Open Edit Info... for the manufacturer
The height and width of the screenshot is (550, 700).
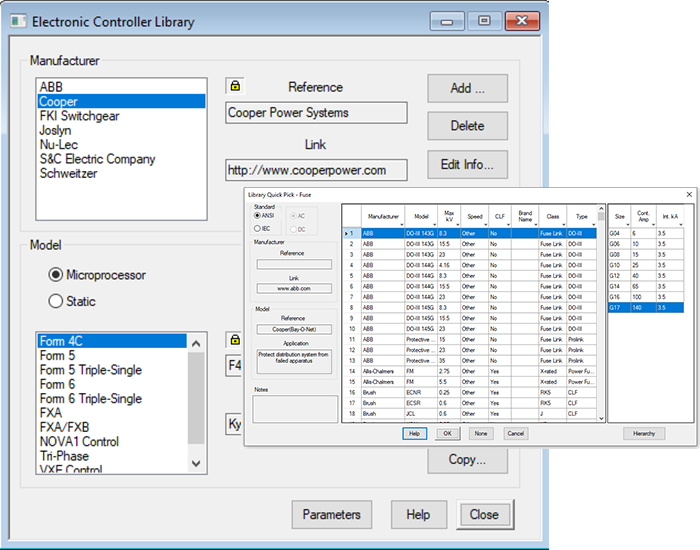tap(467, 165)
